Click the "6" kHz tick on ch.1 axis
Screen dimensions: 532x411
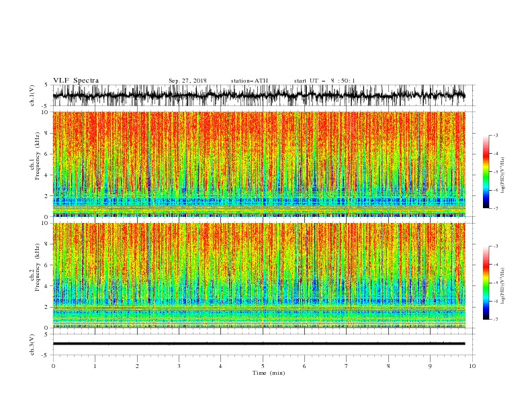(47, 154)
